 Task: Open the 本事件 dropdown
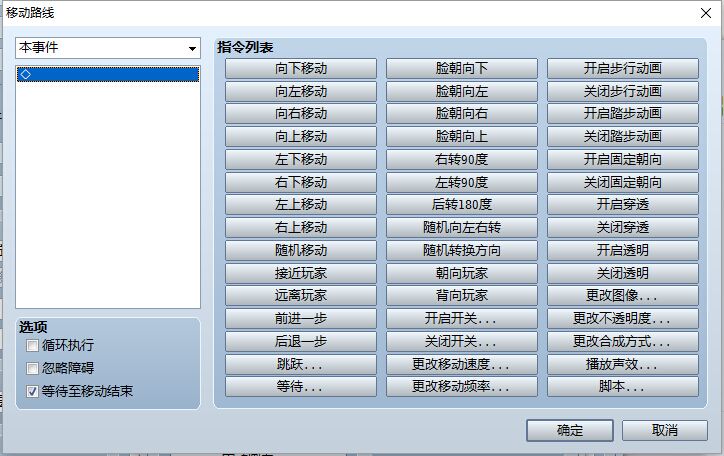(108, 48)
